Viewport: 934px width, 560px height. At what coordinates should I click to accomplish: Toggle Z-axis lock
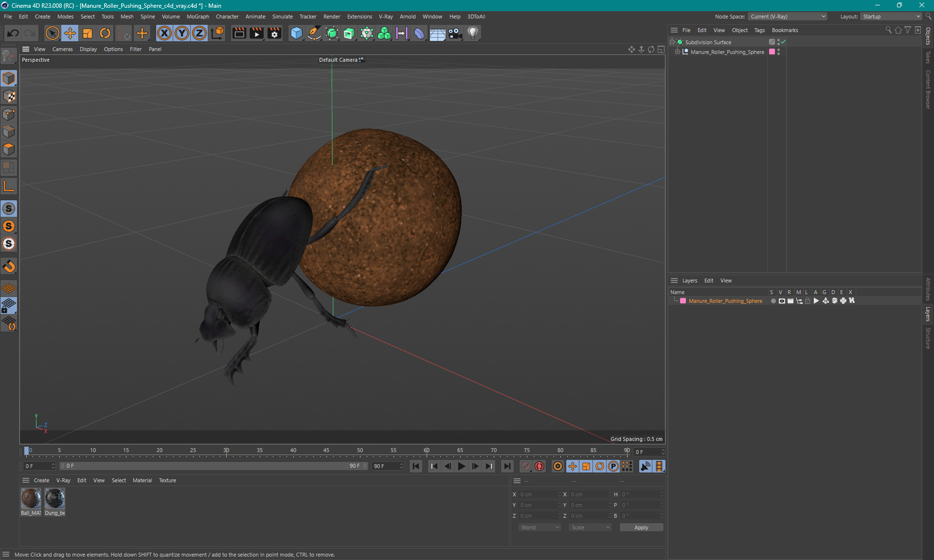[199, 33]
